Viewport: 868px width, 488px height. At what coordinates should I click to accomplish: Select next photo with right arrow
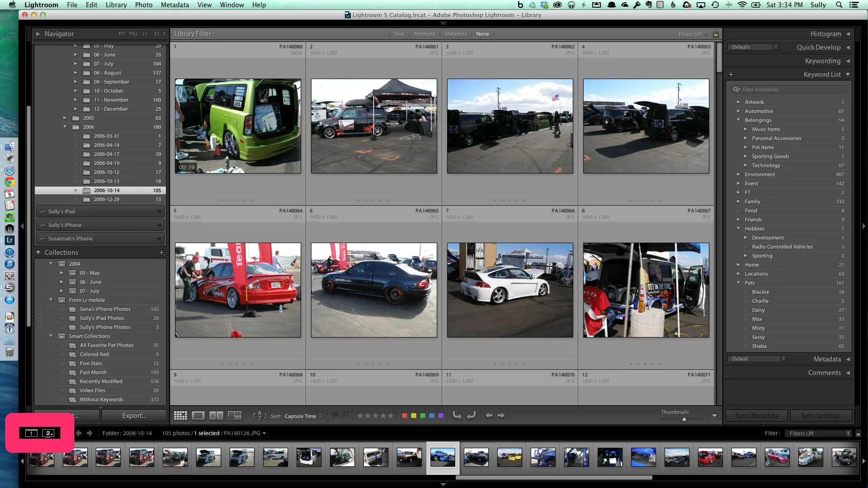(500, 415)
